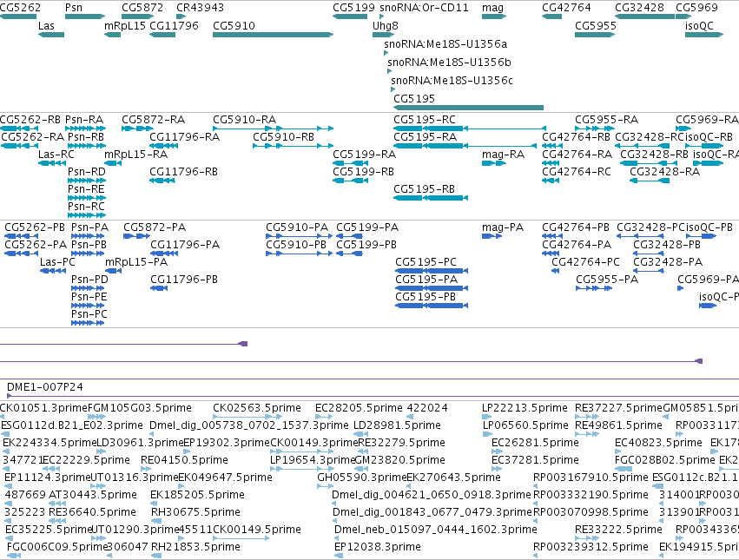
Task: Select the CG5910-RB transcript label
Action: click(283, 137)
